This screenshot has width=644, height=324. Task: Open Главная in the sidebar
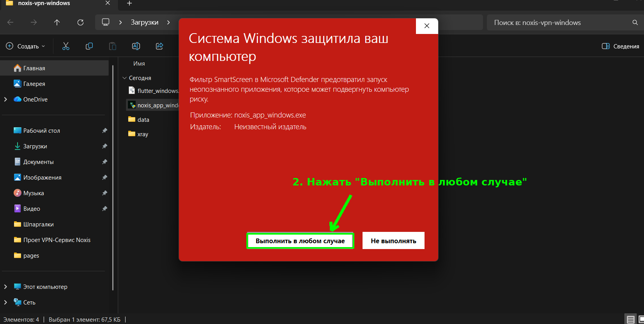pyautogui.click(x=55, y=68)
